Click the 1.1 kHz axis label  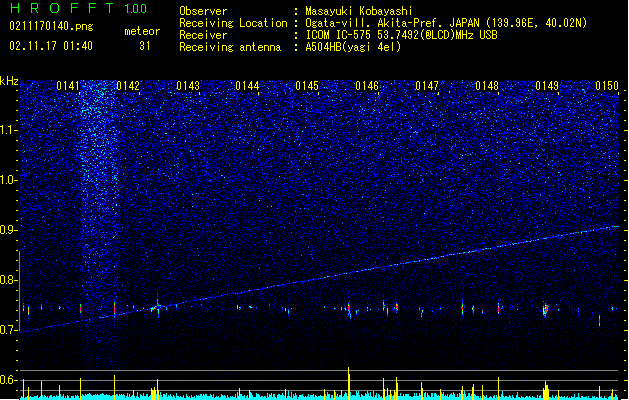coord(9,130)
